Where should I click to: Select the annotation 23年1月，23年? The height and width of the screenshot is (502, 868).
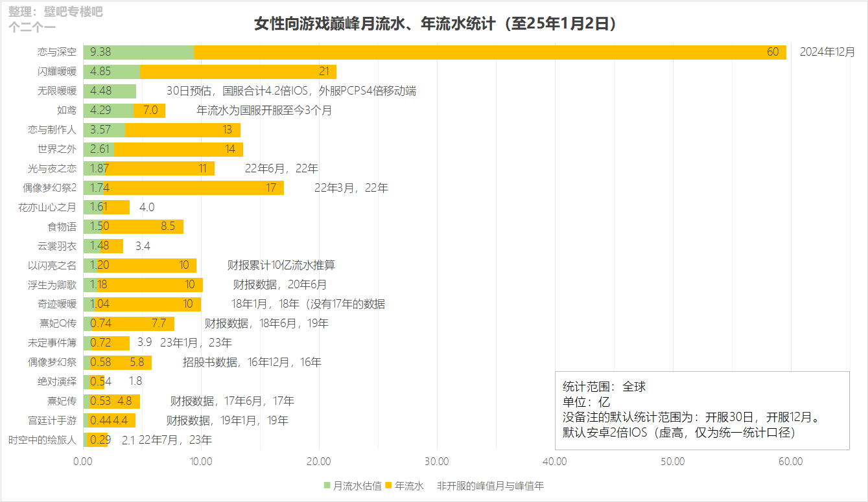[x=196, y=343]
